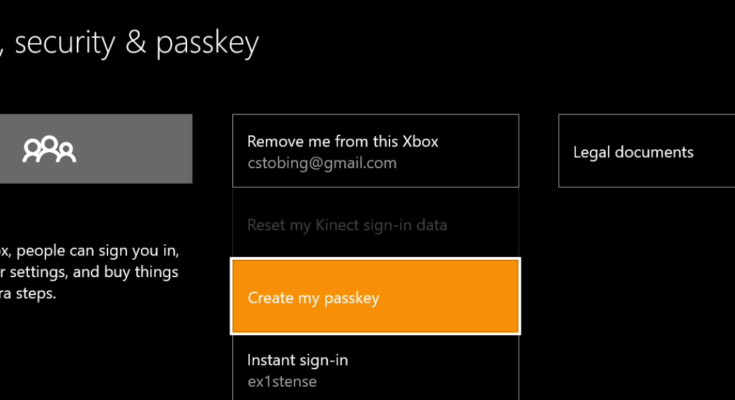Click the people group icon
The image size is (735, 400).
pos(50,150)
